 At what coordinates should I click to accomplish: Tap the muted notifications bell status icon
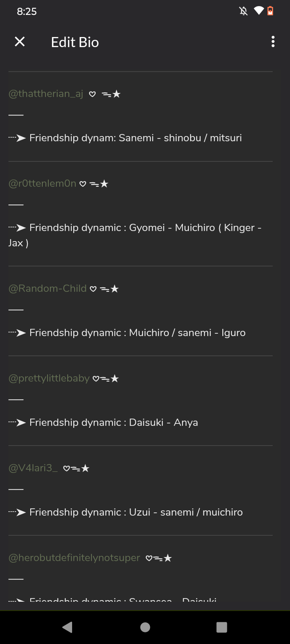coord(243,11)
